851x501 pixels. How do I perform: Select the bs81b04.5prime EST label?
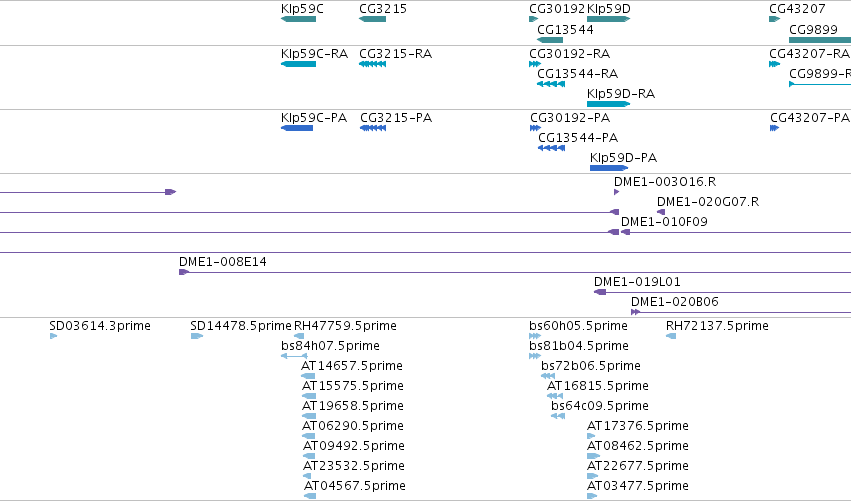click(x=579, y=346)
